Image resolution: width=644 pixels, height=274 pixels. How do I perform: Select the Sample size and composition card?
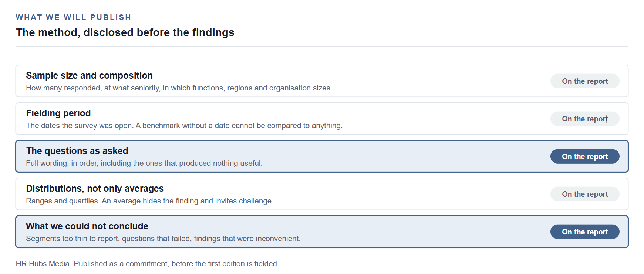(322, 81)
